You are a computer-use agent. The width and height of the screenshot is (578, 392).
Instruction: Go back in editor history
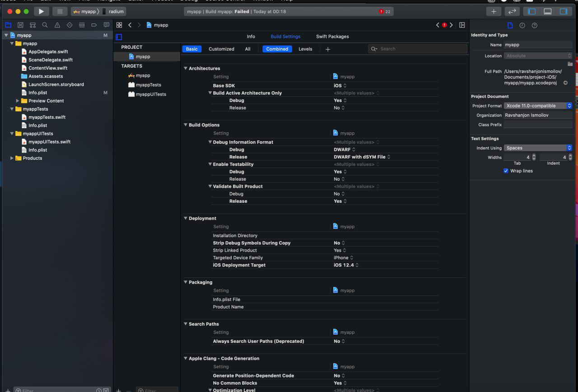coord(130,25)
